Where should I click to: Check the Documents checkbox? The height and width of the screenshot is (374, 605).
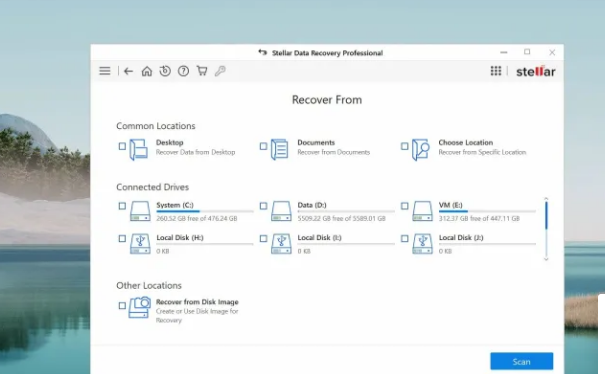[x=264, y=146]
